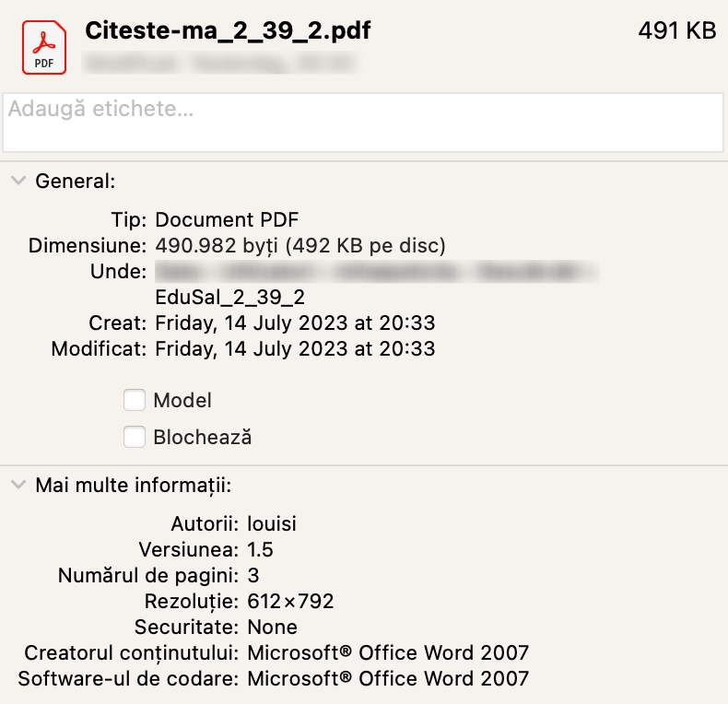Tick the Blochează checkbox
The width and height of the screenshot is (728, 704).
135,437
